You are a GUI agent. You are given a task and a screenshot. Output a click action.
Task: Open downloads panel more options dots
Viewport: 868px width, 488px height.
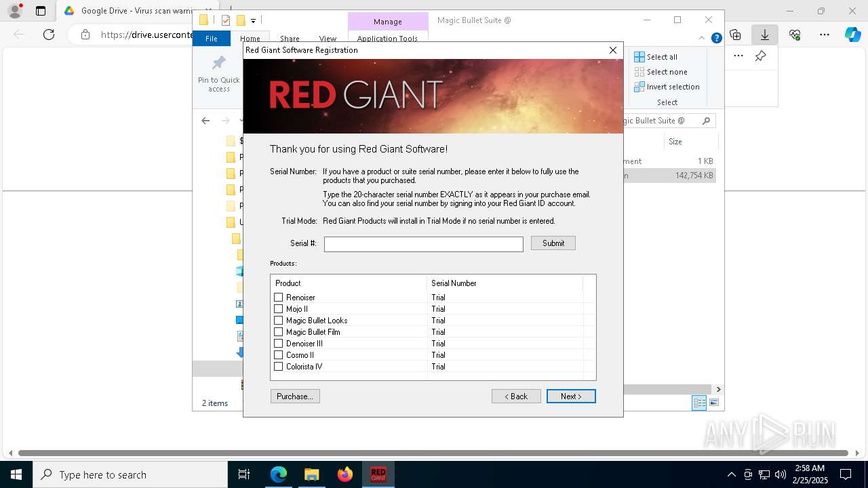[738, 56]
